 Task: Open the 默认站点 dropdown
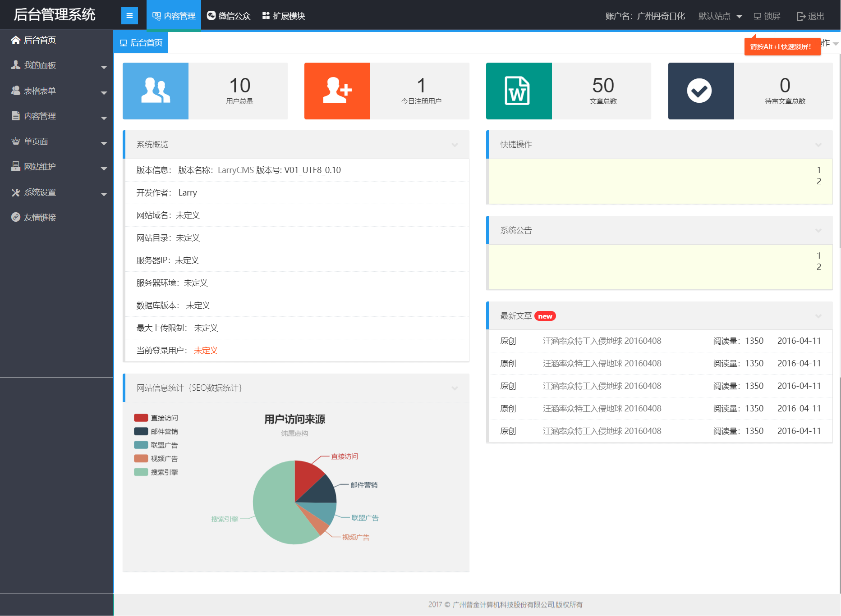tap(720, 16)
